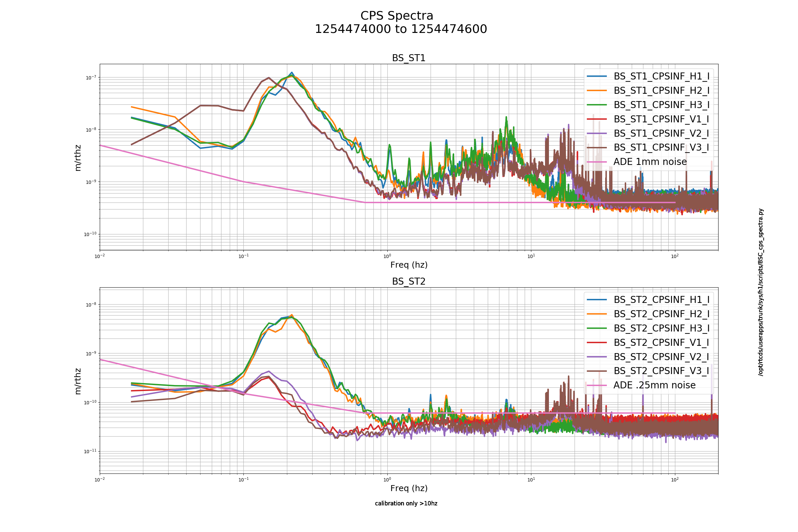This screenshot has height=532, width=798.
Task: Click legend label BS_ST2_CPSINF_V2_I
Action: point(661,356)
